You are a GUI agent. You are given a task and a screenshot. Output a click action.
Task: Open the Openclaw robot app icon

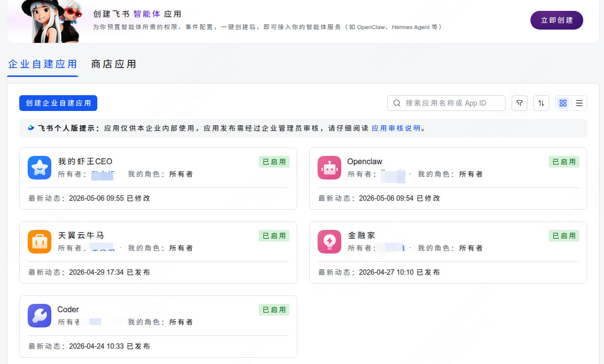(x=329, y=168)
